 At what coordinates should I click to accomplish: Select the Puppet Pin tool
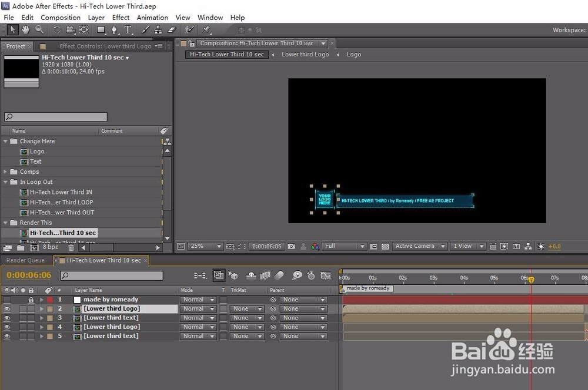(x=206, y=29)
